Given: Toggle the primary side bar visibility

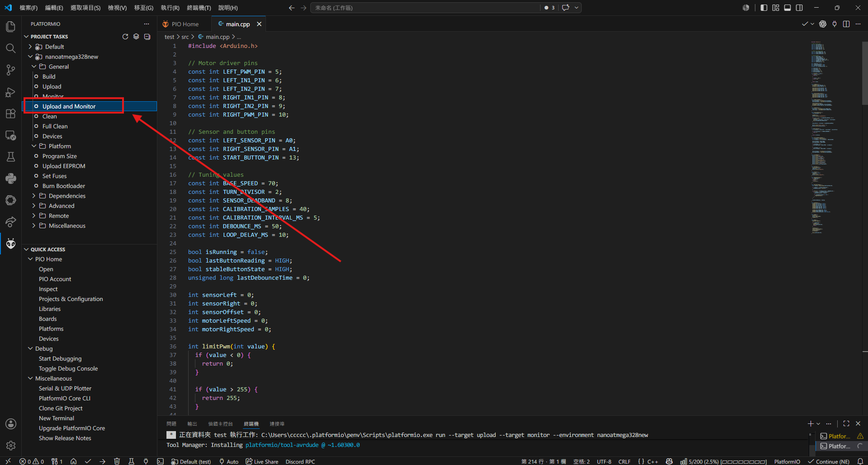Looking at the screenshot, I should [x=764, y=8].
